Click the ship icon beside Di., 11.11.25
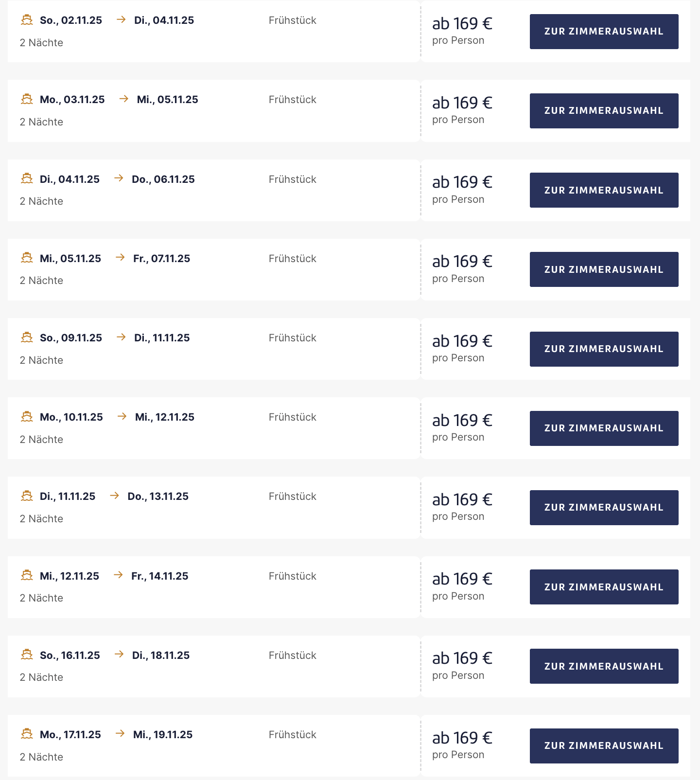700x780 pixels. click(x=27, y=496)
